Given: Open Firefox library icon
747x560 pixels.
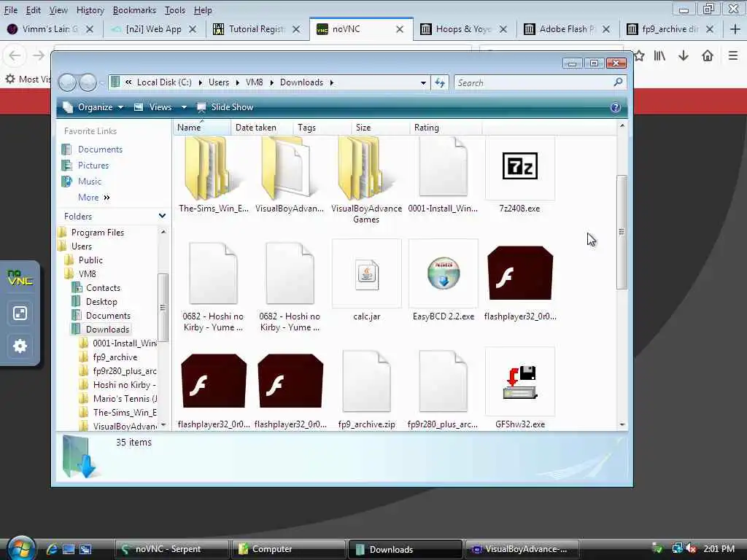Looking at the screenshot, I should pos(659,55).
